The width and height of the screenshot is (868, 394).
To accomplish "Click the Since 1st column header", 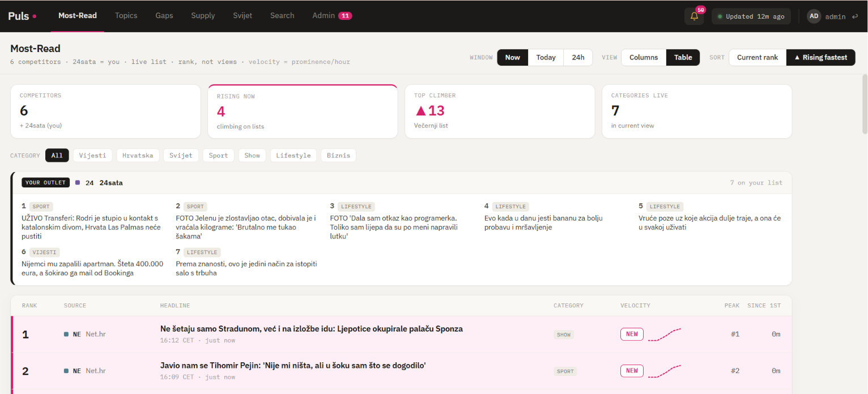I will [x=764, y=306].
